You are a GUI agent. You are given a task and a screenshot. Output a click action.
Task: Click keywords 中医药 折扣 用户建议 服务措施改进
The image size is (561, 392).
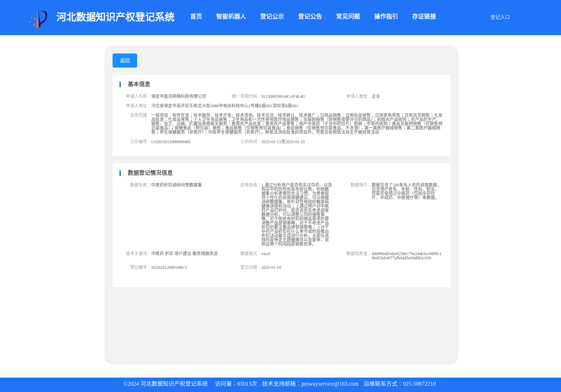click(184, 254)
